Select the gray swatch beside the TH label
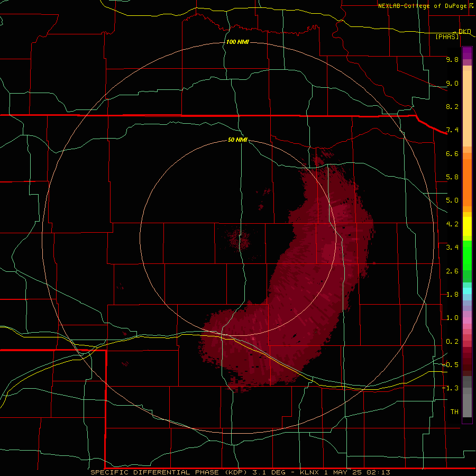Image resolution: width=476 pixels, height=476 pixels. [467, 406]
